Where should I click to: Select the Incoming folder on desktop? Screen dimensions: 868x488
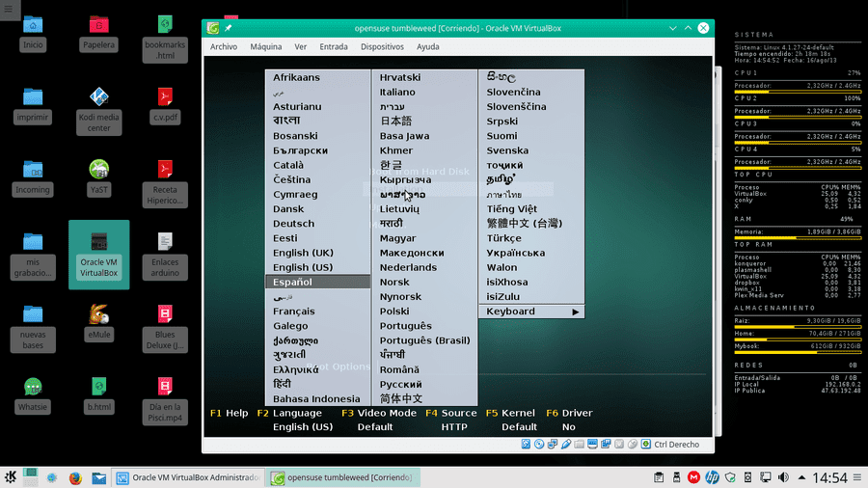click(x=33, y=177)
